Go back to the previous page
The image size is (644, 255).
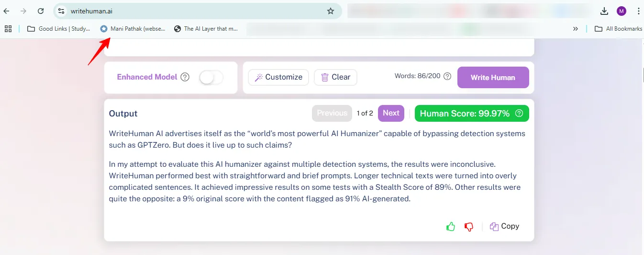click(7, 11)
